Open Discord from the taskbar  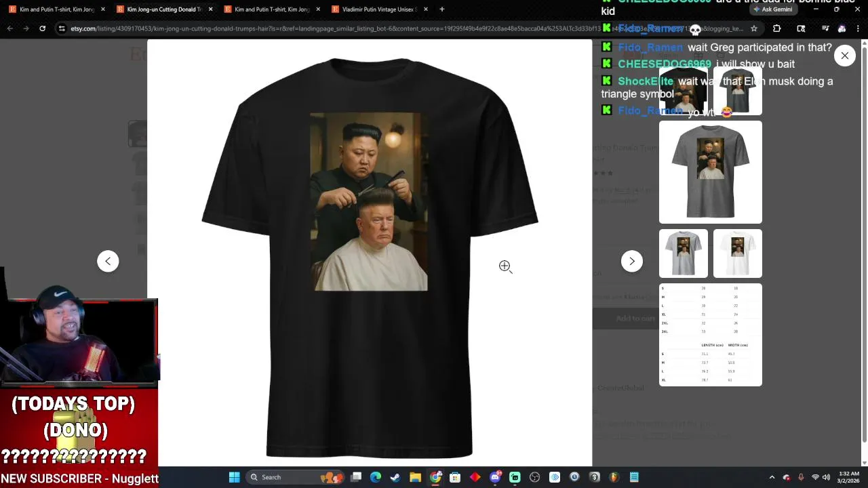[495, 477]
